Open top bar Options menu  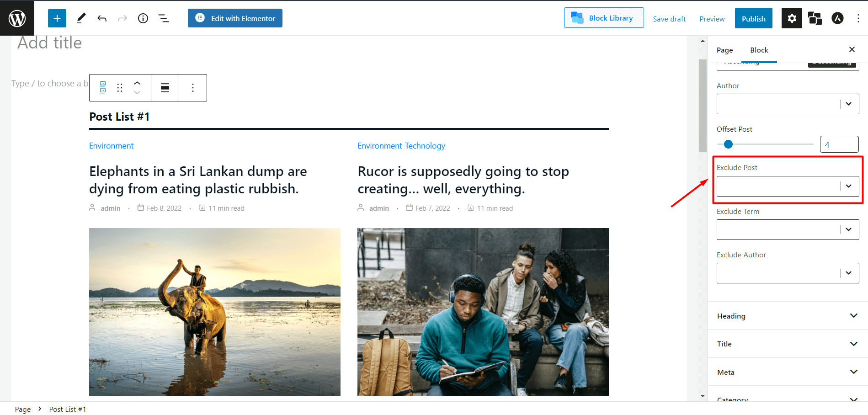click(x=858, y=18)
